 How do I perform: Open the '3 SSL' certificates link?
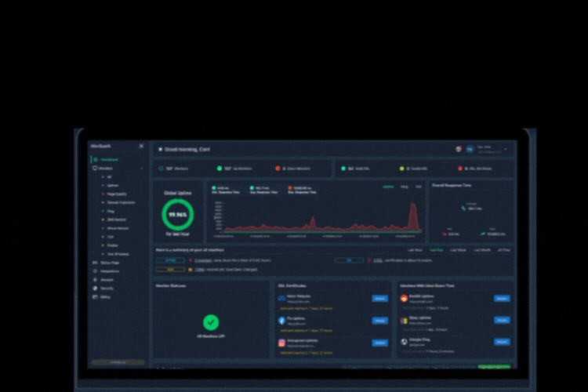click(378, 260)
